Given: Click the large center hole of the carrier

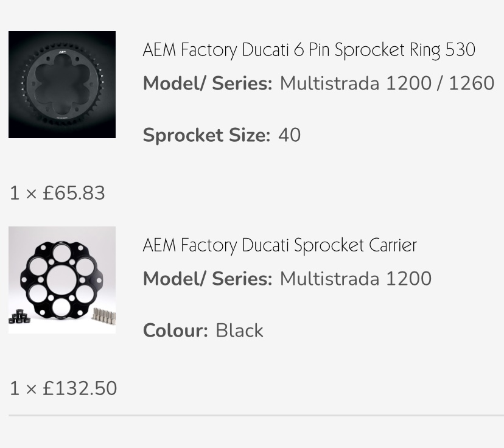Looking at the screenshot, I should point(61,279).
